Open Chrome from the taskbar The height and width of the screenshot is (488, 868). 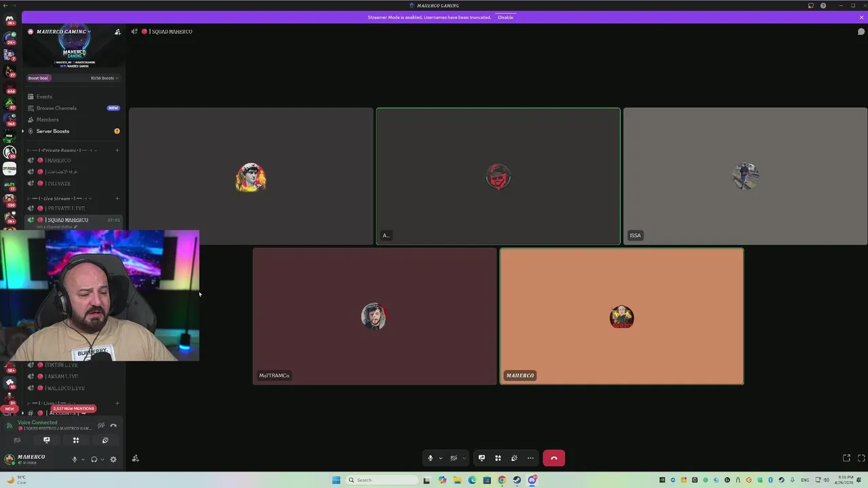tap(502, 480)
